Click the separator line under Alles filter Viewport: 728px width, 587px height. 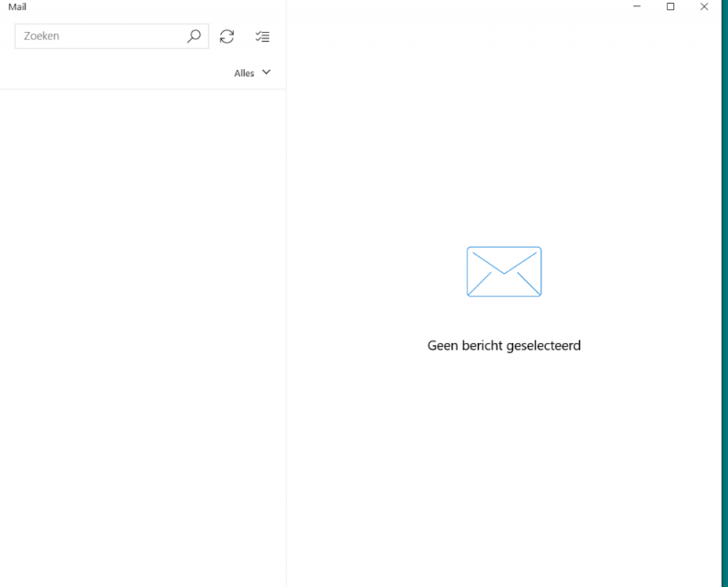143,89
